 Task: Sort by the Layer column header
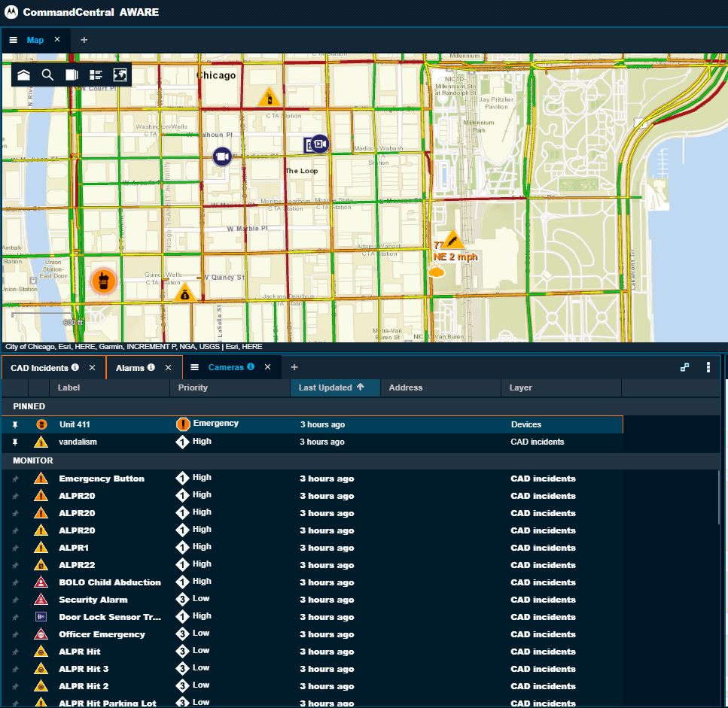point(562,387)
